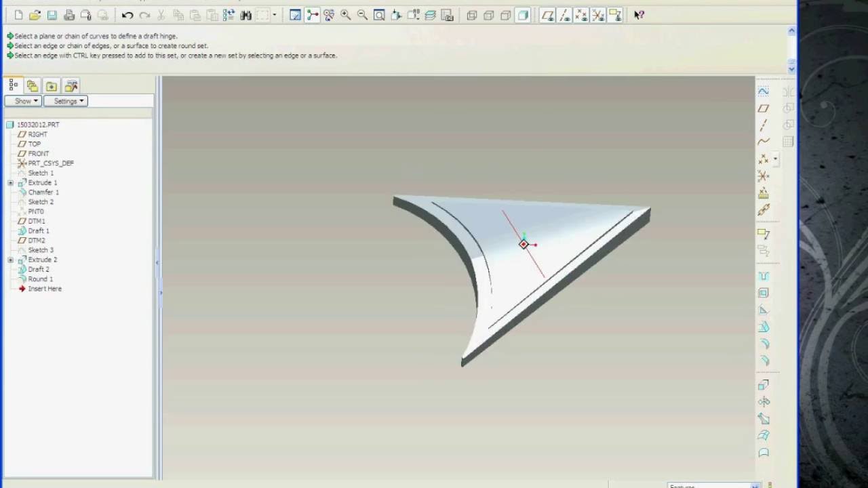Viewport: 868px width, 488px height.
Task: Create a new file with the New icon
Action: [18, 15]
